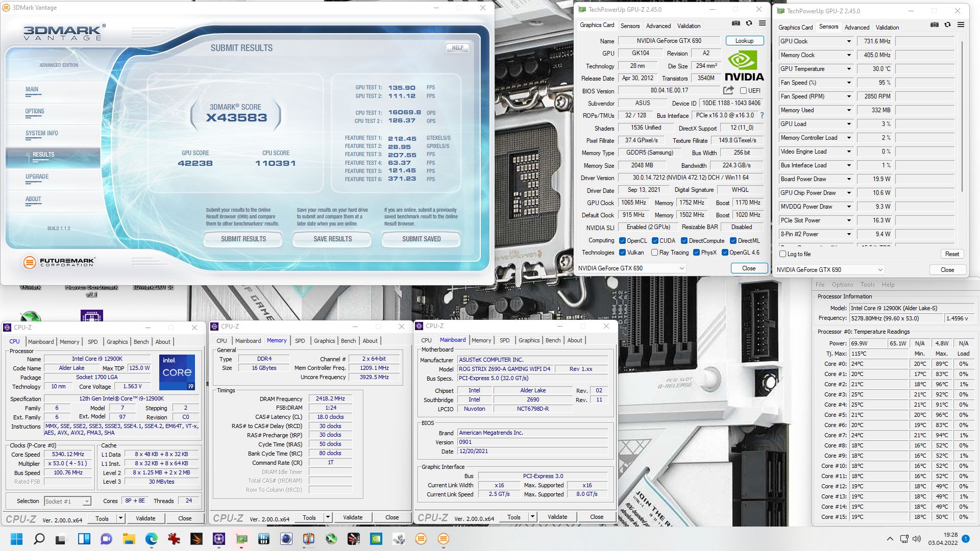Click the GPU-Z Name field NVIDIA GeForce GTX 690
Viewport: 980px width, 551px height.
669,41
